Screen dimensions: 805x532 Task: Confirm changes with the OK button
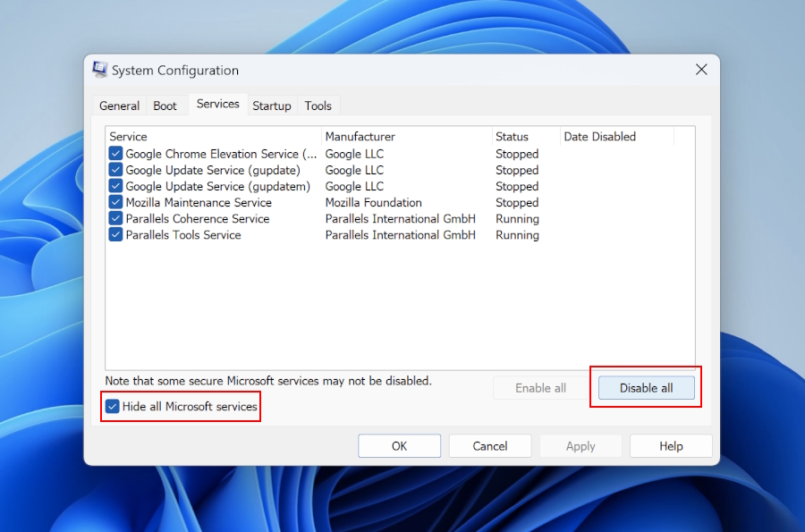click(x=399, y=445)
